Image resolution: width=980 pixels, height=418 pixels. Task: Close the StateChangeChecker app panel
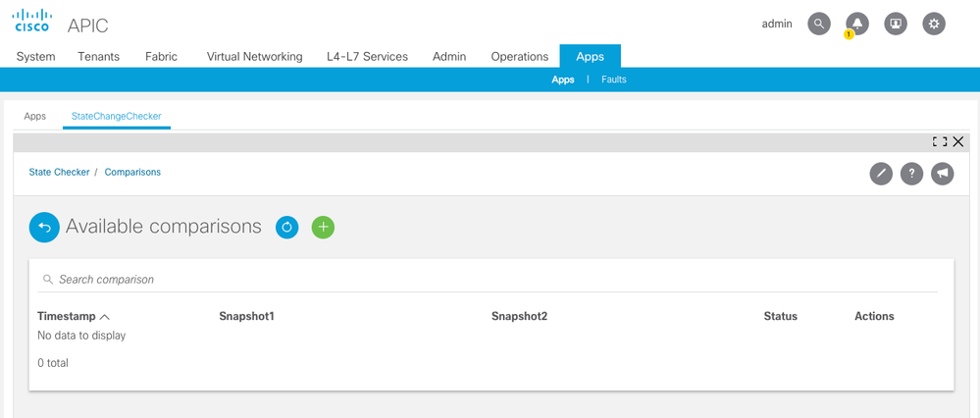958,142
